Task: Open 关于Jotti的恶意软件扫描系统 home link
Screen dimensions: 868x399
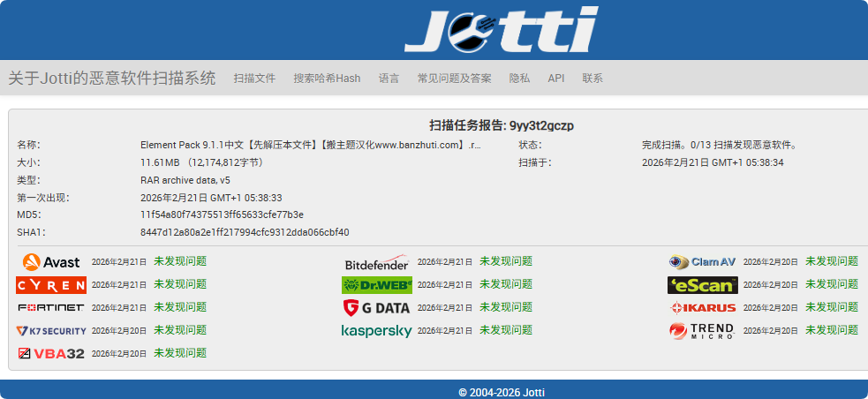Action: [112, 78]
